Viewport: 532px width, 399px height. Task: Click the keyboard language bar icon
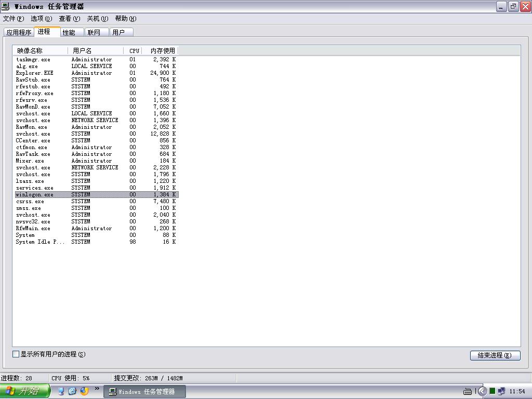[468, 392]
